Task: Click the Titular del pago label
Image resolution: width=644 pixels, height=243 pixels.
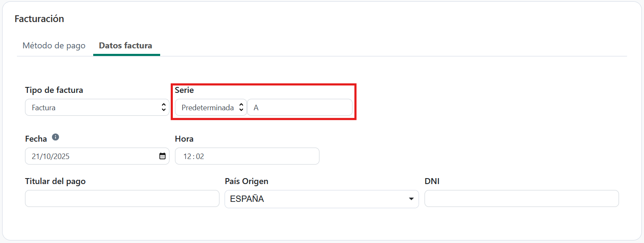Action: 56,182
